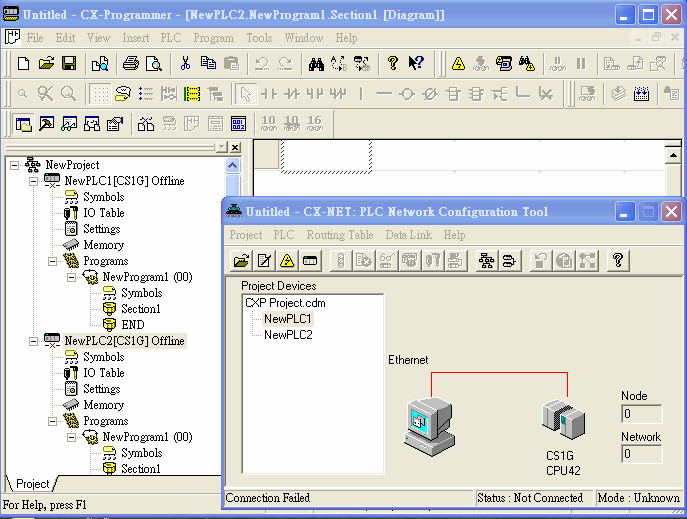The image size is (687, 519).
Task: Open the Routing Table menu in CX-NET
Action: click(x=340, y=235)
